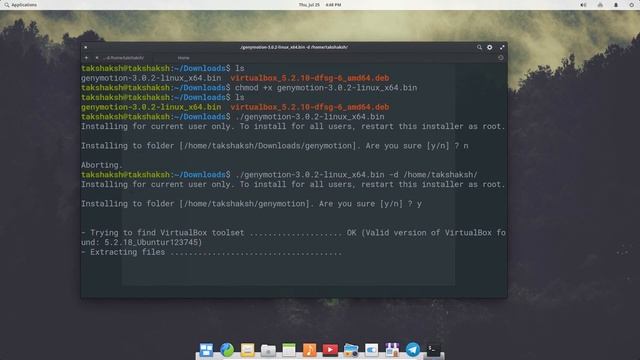640x360 pixels.
Task: Open the Calendar app in the dock
Action: [289, 350]
